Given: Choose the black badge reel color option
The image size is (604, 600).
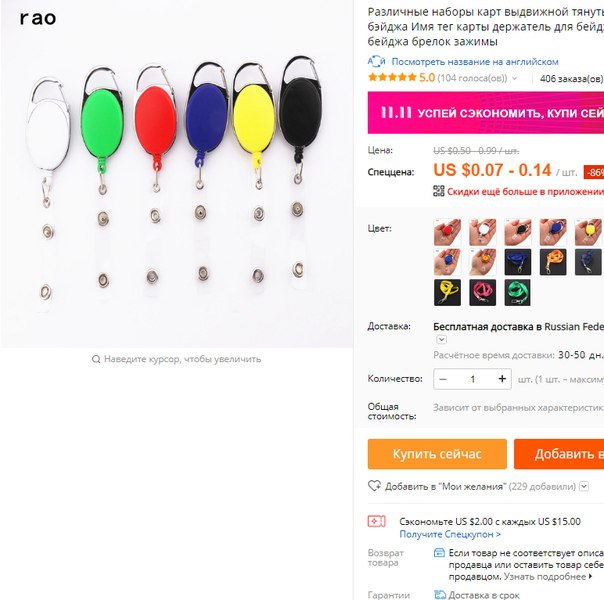Looking at the screenshot, I should point(517,233).
